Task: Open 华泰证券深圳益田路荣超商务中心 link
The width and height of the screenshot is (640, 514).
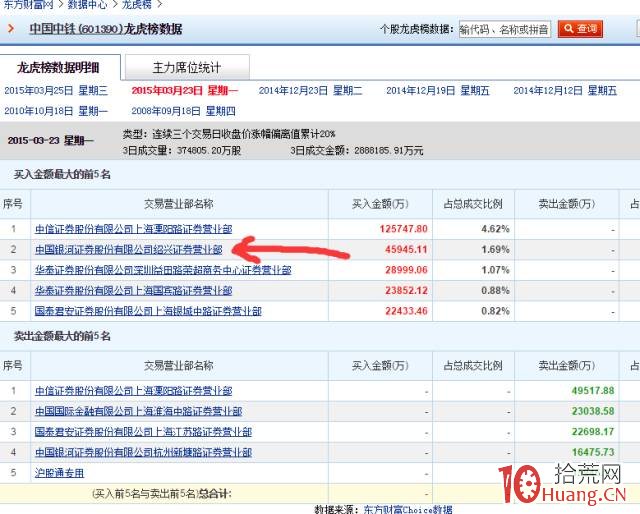Action: pos(163,270)
